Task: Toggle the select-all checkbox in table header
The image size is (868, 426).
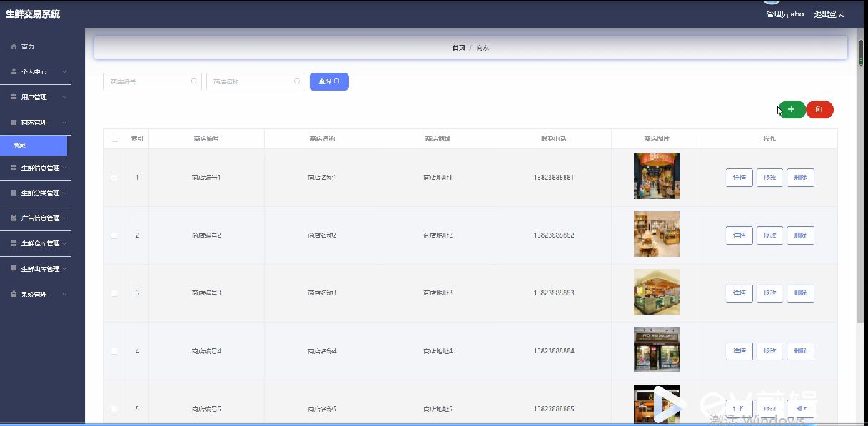Action: click(x=114, y=138)
